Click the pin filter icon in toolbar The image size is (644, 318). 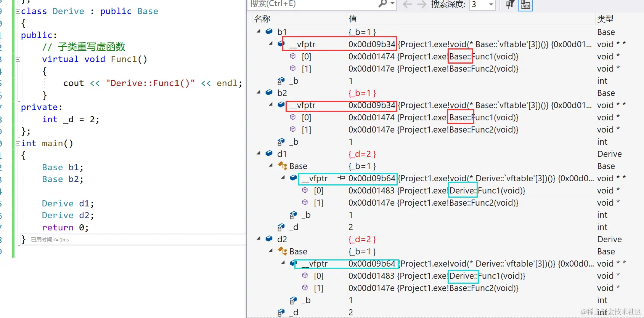(510, 4)
